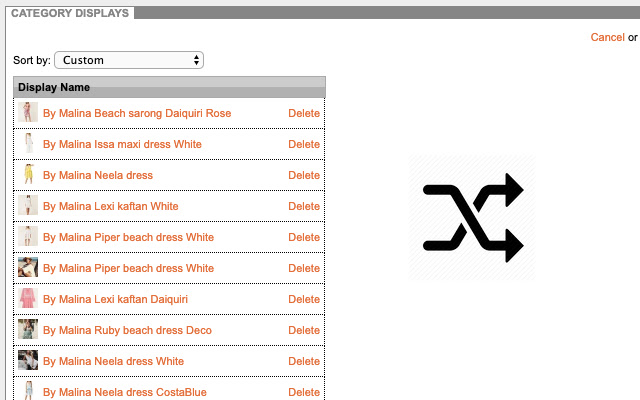Delete the Issa maxi dress White row
Viewport: 640px width, 400px height.
click(x=304, y=144)
